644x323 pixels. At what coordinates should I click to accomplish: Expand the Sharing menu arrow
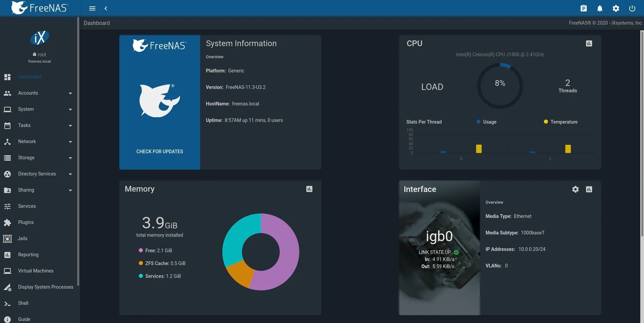tap(70, 190)
